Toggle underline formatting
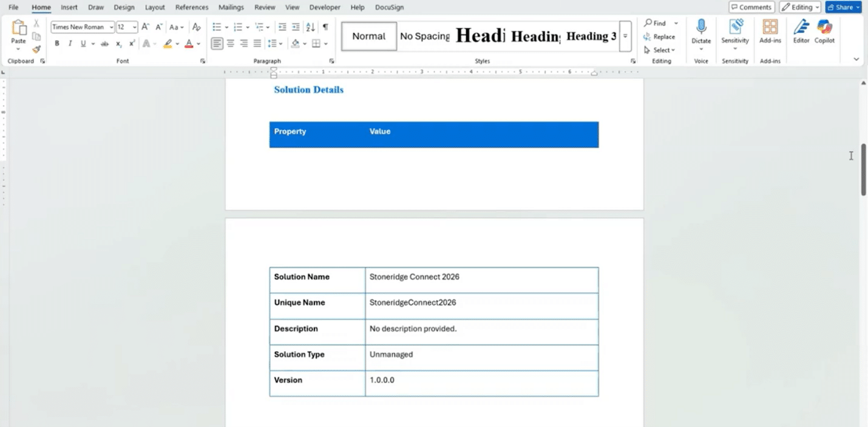868x427 pixels. (83, 44)
